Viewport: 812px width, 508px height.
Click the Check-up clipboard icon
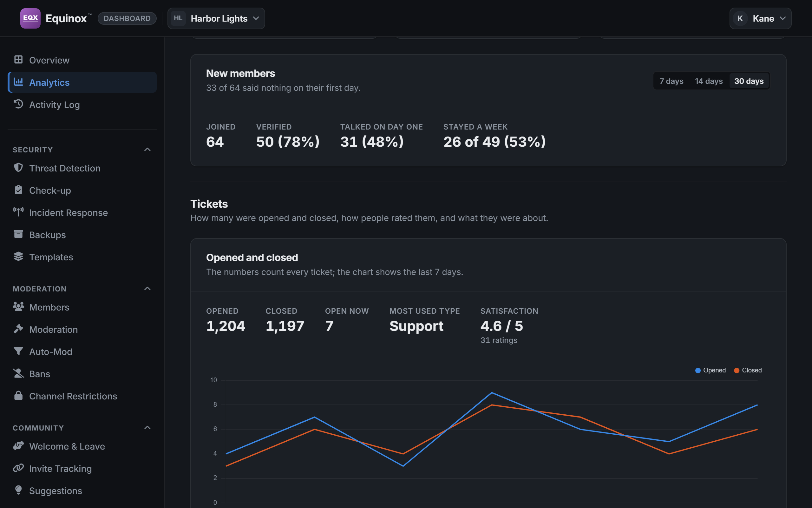(18, 190)
